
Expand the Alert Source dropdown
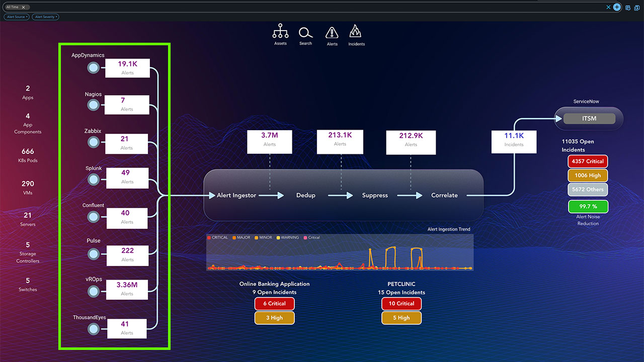[17, 17]
